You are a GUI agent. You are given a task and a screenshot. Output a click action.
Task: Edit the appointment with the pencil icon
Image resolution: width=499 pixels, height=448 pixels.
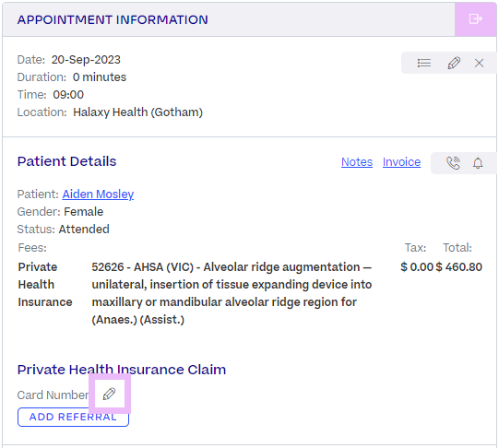pos(454,63)
